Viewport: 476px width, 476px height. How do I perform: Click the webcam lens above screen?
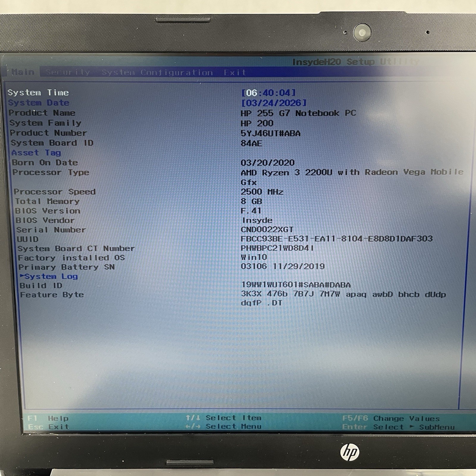point(362,32)
